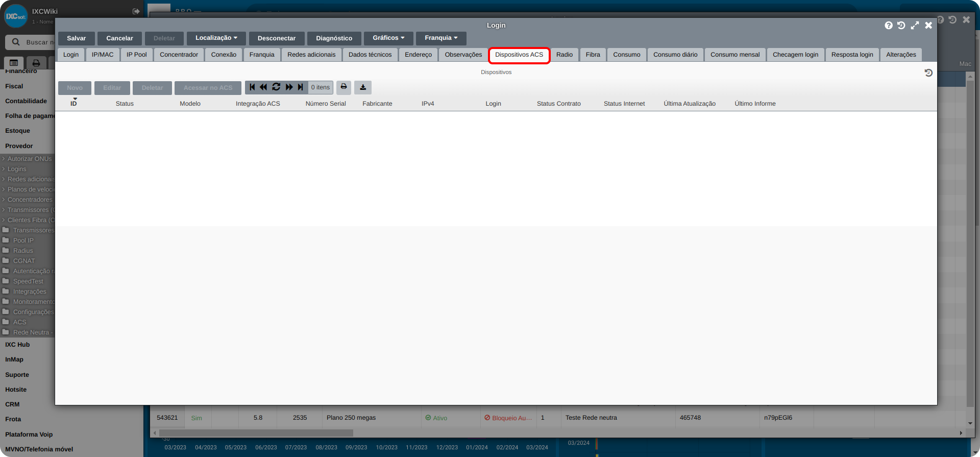The image size is (980, 457).
Task: Go to next page in grid navigation
Action: [289, 87]
